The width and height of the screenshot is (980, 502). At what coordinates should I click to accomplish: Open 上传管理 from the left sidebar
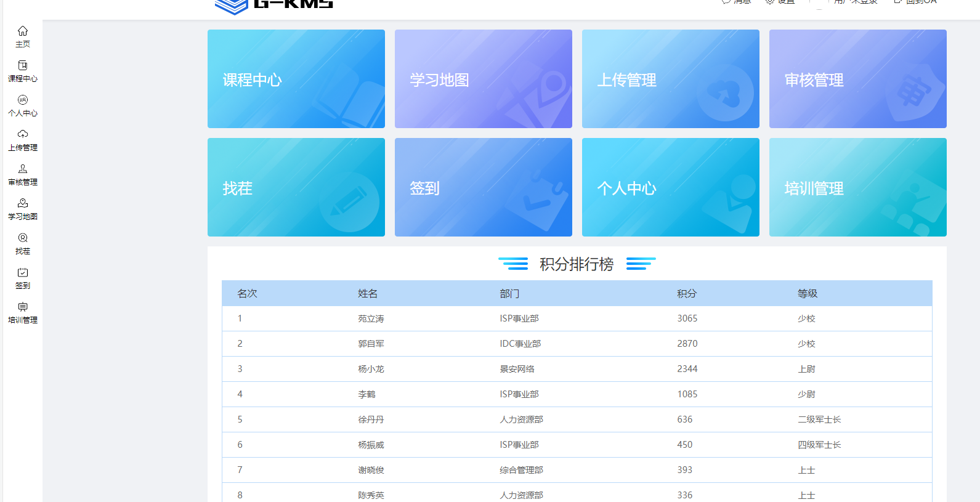click(23, 140)
